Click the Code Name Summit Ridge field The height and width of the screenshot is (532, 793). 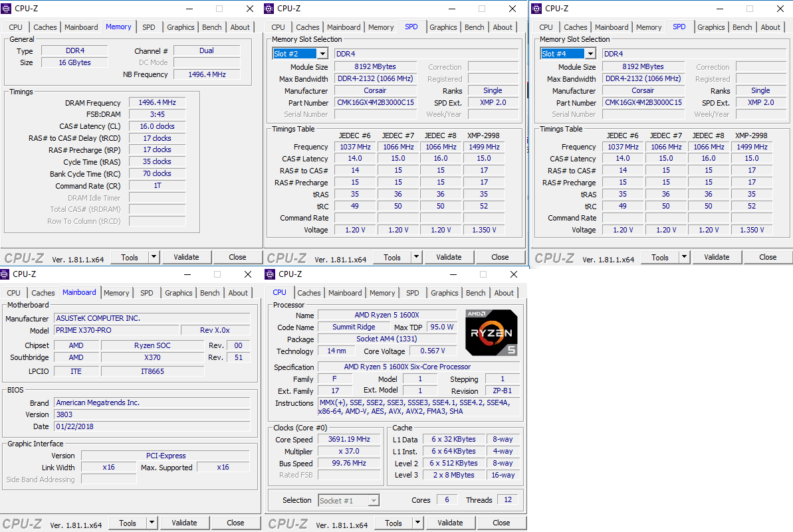click(354, 327)
